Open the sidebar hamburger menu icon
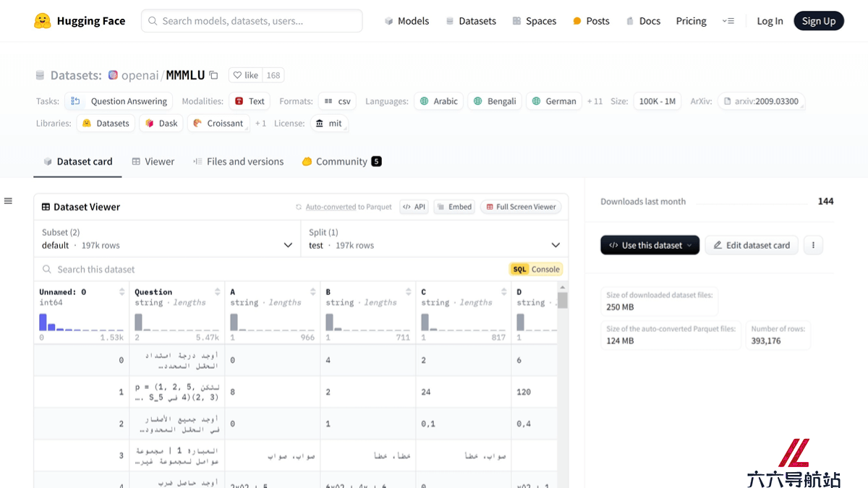Screen dimensions: 868x488 click(x=8, y=201)
